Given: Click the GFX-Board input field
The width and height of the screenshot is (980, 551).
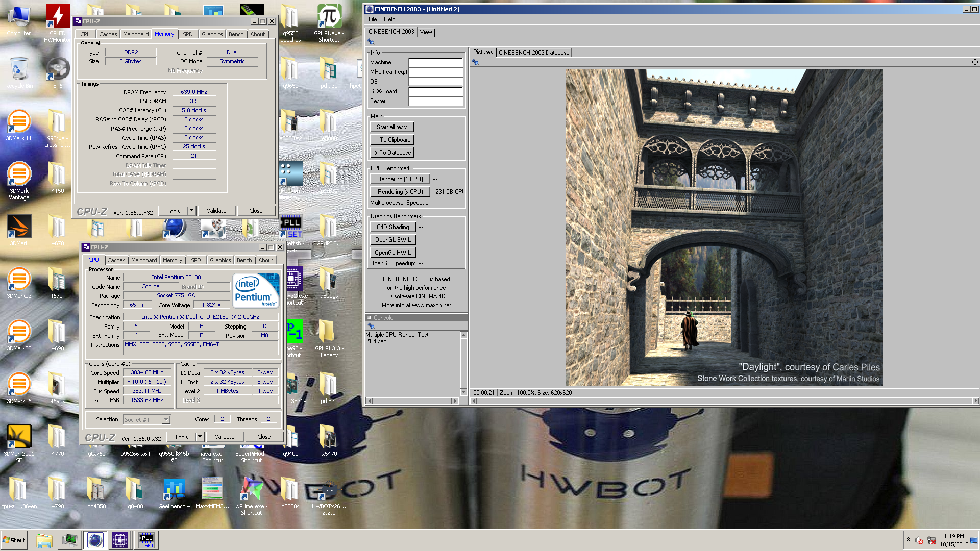Looking at the screenshot, I should point(435,91).
